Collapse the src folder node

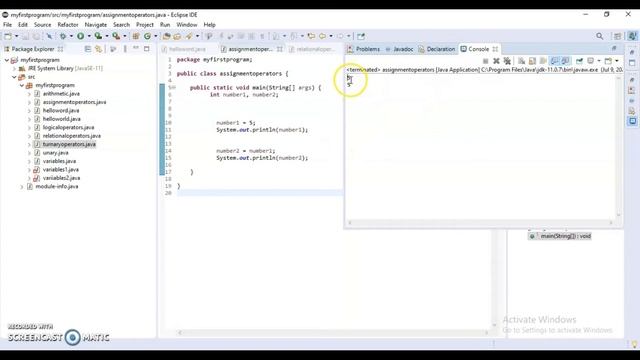tap(14, 77)
